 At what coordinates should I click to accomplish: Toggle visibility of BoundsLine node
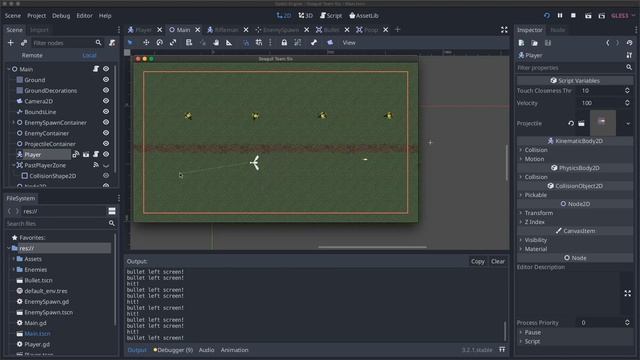pyautogui.click(x=106, y=111)
